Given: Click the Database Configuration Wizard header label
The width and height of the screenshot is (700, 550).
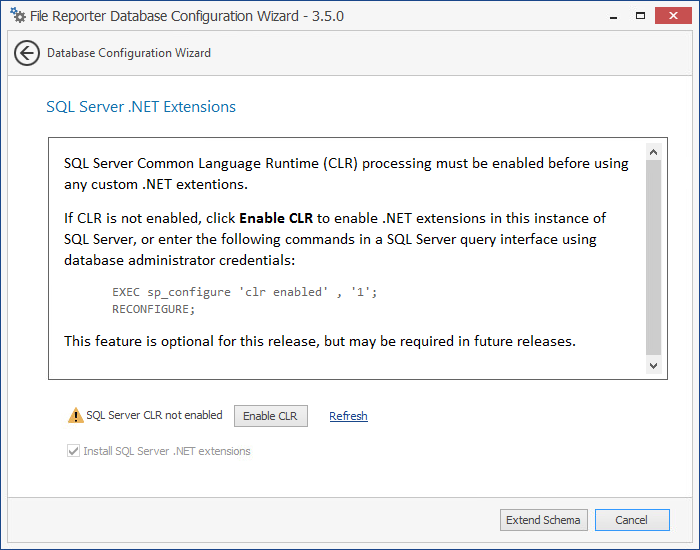Looking at the screenshot, I should click(x=129, y=53).
